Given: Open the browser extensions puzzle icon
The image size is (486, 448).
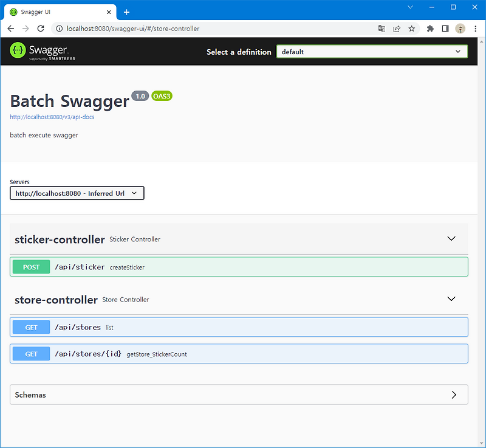Looking at the screenshot, I should pyautogui.click(x=430, y=28).
